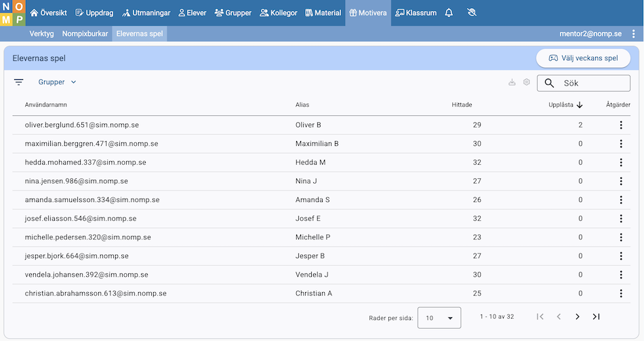Click Välj veckans spel button
The height and width of the screenshot is (341, 644).
[583, 58]
